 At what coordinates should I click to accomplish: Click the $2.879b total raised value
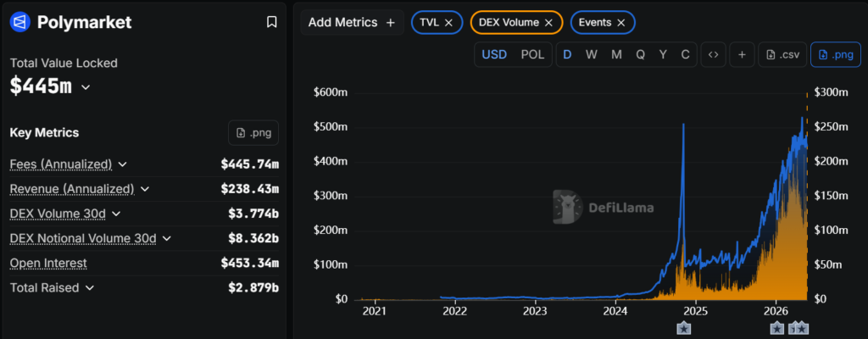253,288
